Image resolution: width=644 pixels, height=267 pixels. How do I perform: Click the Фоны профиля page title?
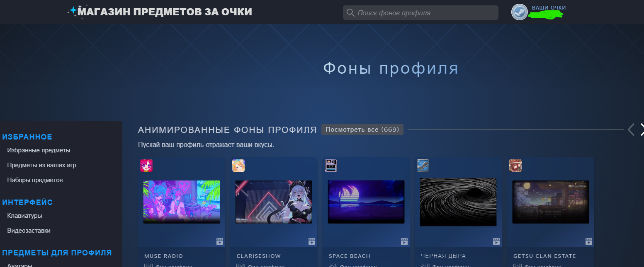coord(391,69)
